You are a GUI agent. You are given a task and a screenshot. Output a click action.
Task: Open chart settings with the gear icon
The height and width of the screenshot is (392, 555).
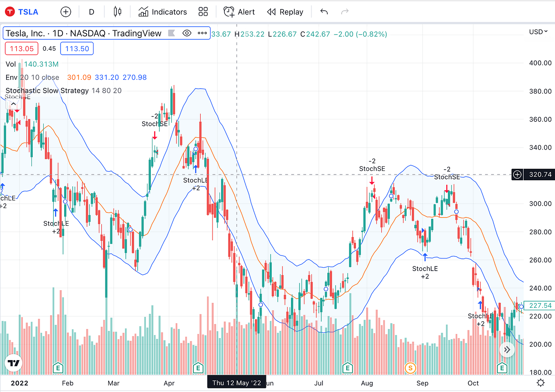click(x=540, y=383)
